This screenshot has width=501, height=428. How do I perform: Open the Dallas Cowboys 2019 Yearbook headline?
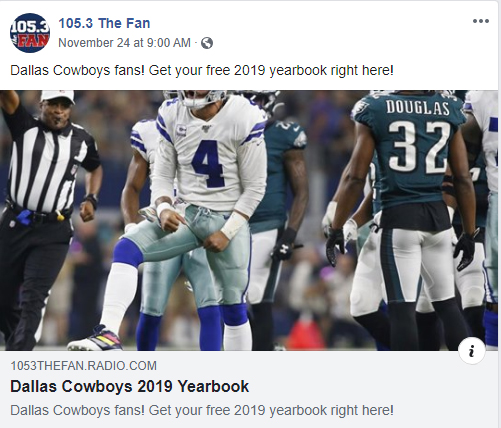coord(130,386)
